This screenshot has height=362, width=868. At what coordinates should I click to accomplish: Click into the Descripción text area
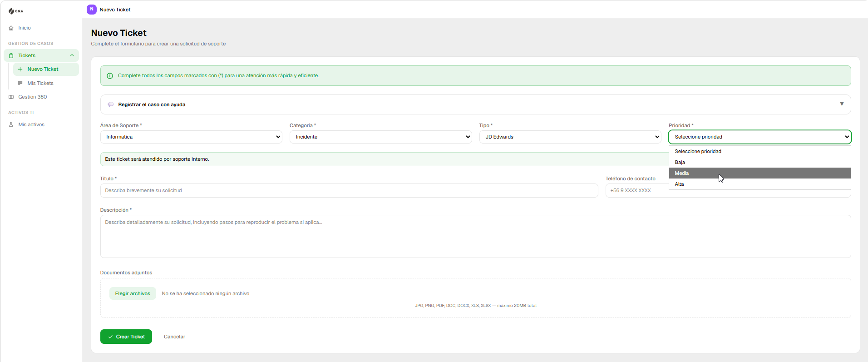(x=476, y=236)
